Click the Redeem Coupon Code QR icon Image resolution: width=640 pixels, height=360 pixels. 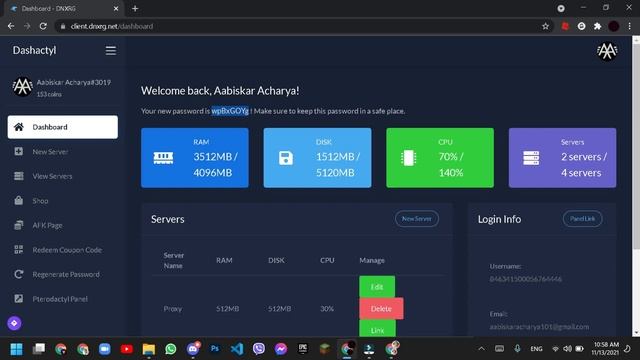19,249
